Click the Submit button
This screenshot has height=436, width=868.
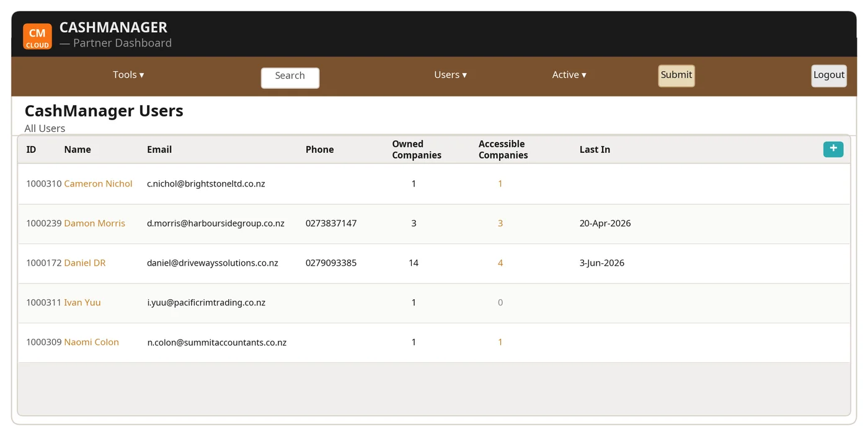coord(676,76)
